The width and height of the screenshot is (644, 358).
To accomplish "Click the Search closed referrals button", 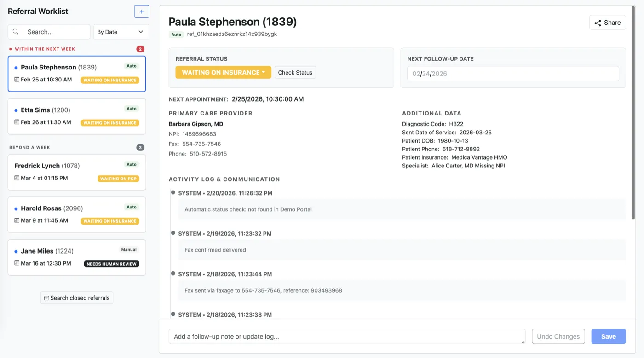I will (76, 298).
